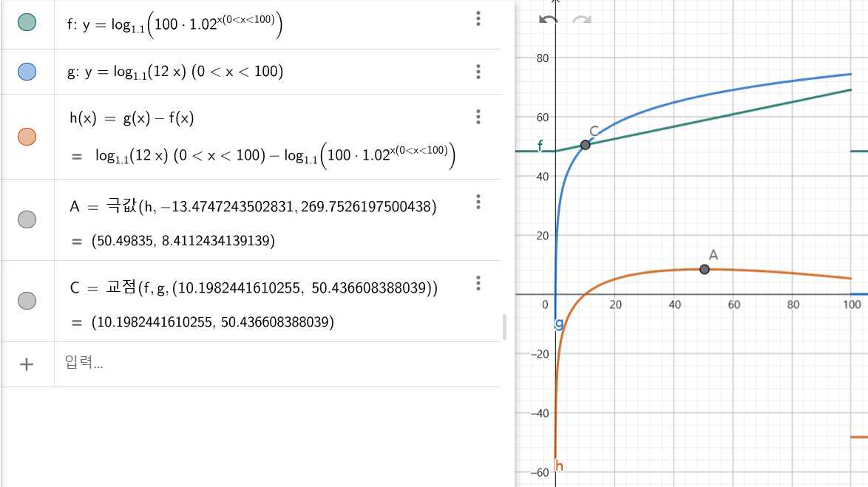Click the grayed redo arrow icon

[582, 19]
